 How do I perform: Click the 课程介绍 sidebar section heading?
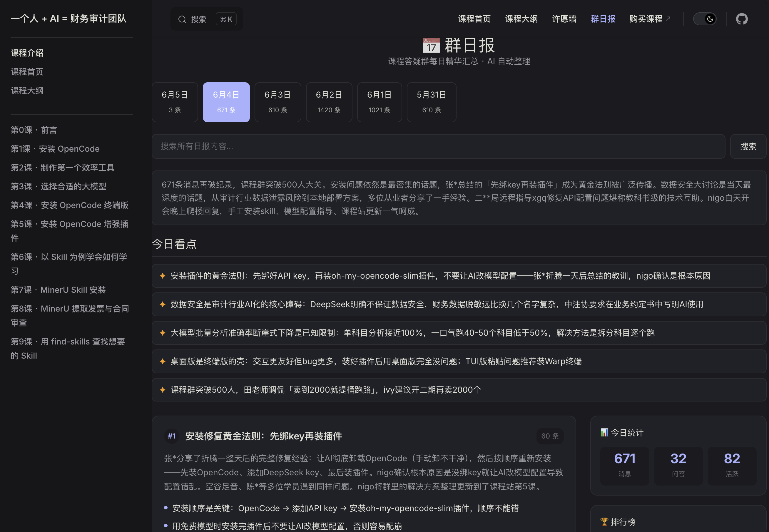tap(27, 53)
